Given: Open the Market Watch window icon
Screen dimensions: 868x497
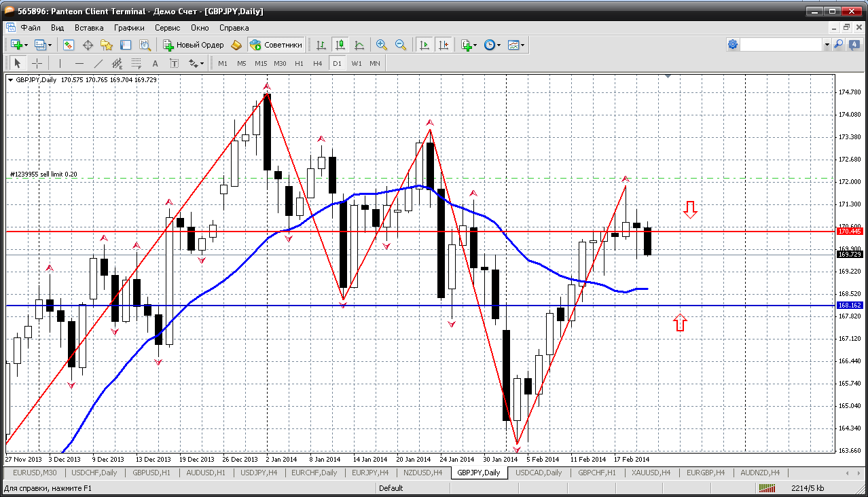Looking at the screenshot, I should (69, 45).
